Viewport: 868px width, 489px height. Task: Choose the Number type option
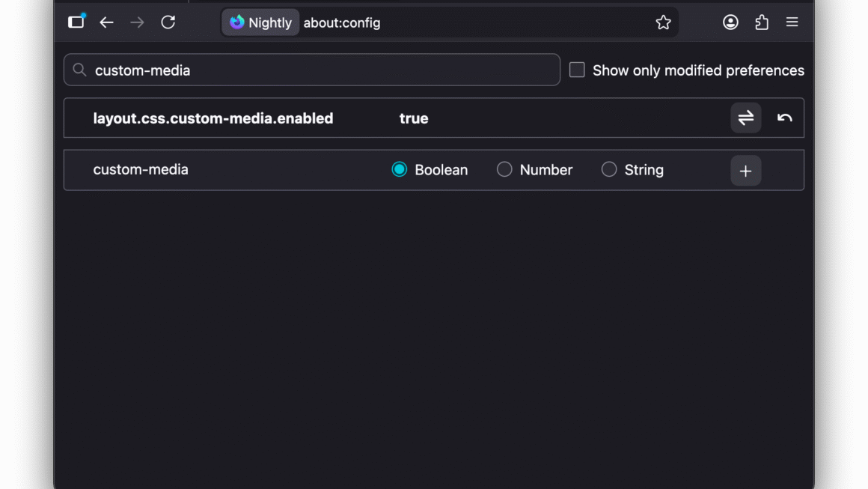(504, 170)
